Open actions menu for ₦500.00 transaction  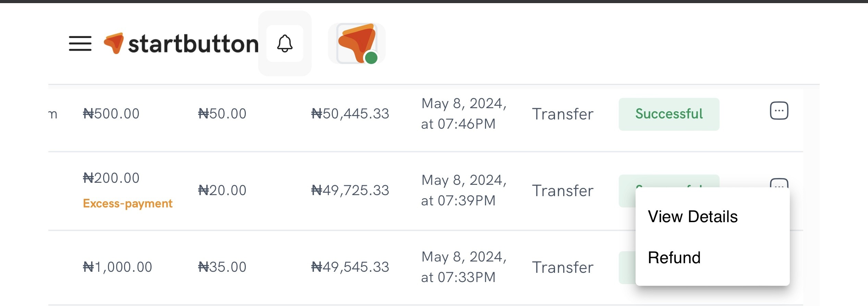pyautogui.click(x=779, y=111)
